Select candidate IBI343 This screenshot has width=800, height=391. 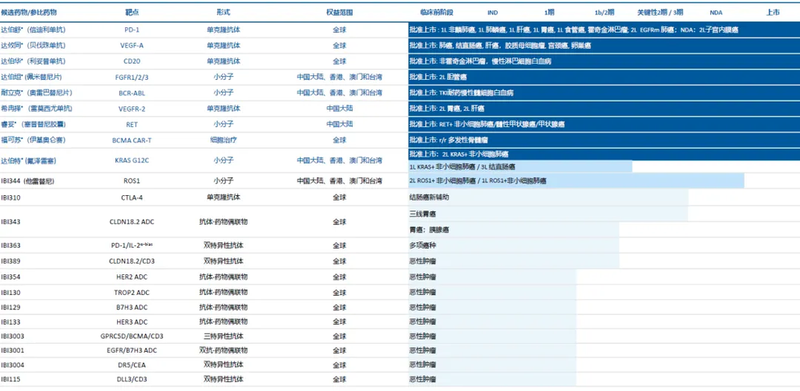(10, 222)
